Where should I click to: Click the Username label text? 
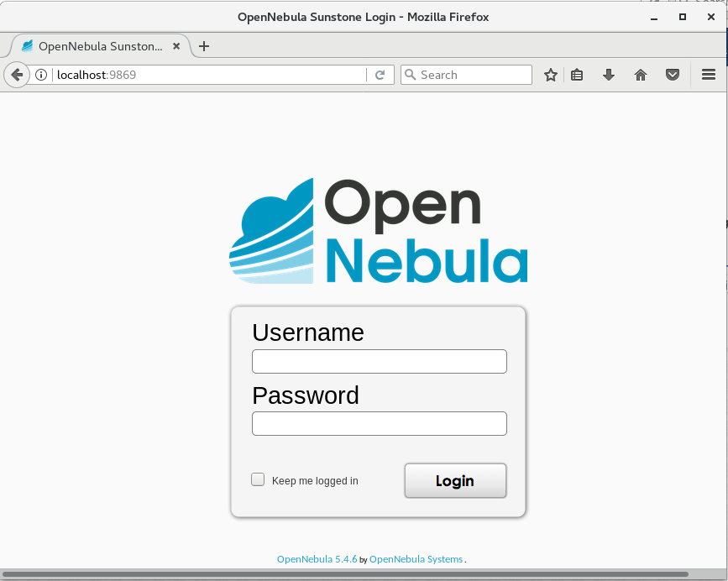pyautogui.click(x=308, y=332)
